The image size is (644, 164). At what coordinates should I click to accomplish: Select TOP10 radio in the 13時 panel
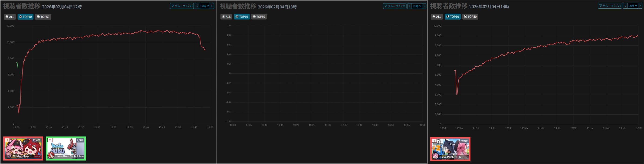[x=242, y=17]
